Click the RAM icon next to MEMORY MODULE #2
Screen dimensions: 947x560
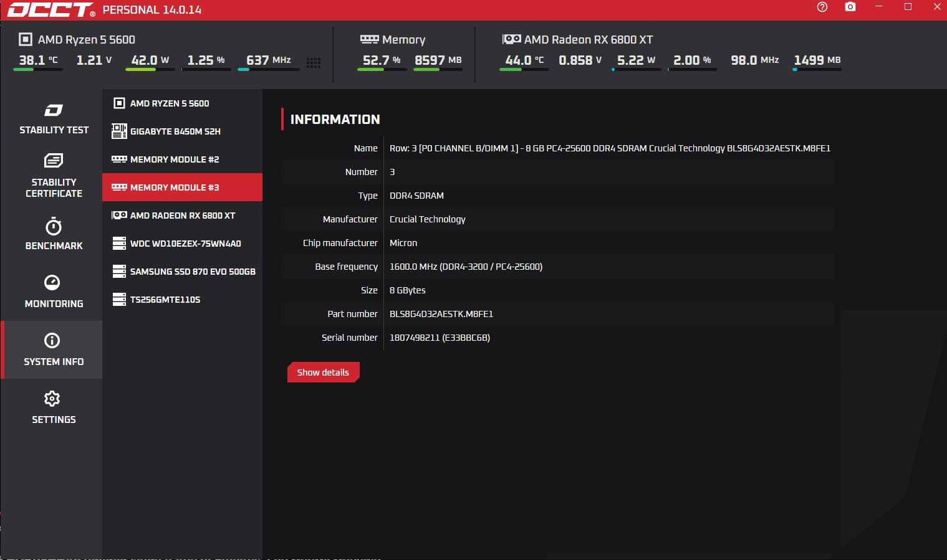tap(119, 159)
